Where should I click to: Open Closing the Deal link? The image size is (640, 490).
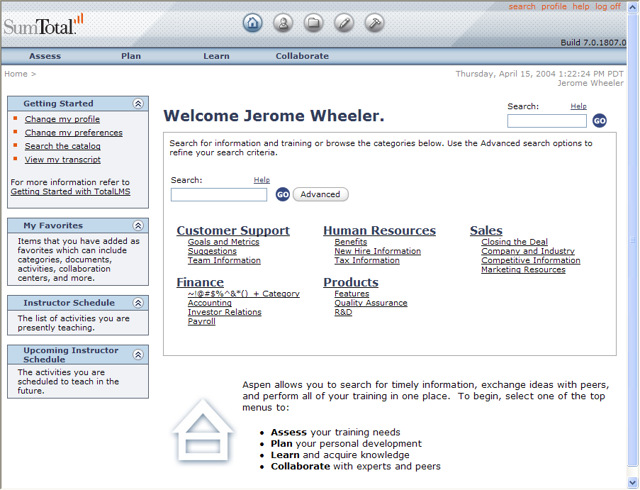tap(514, 242)
